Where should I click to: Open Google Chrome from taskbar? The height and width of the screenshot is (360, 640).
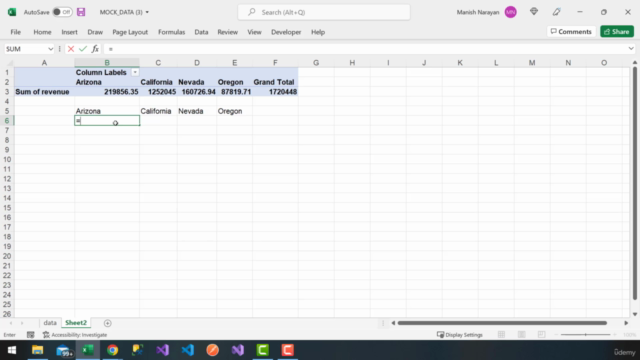[x=113, y=350]
